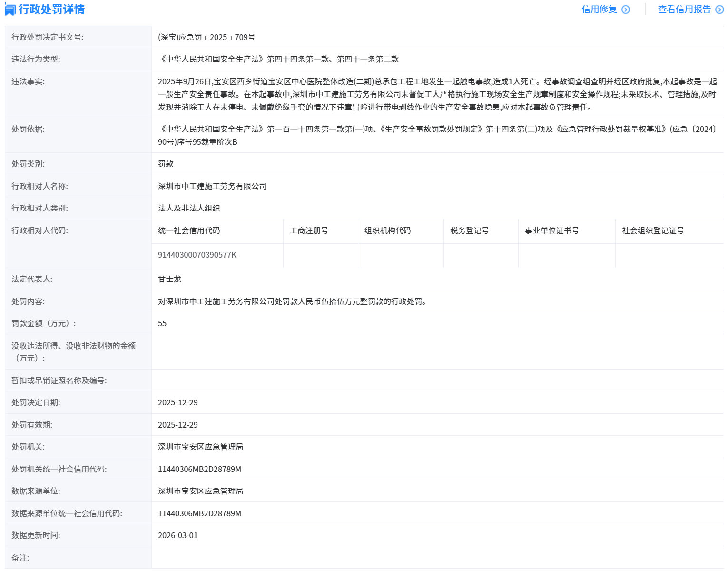Click the 罚款金额 value 55

click(x=162, y=323)
